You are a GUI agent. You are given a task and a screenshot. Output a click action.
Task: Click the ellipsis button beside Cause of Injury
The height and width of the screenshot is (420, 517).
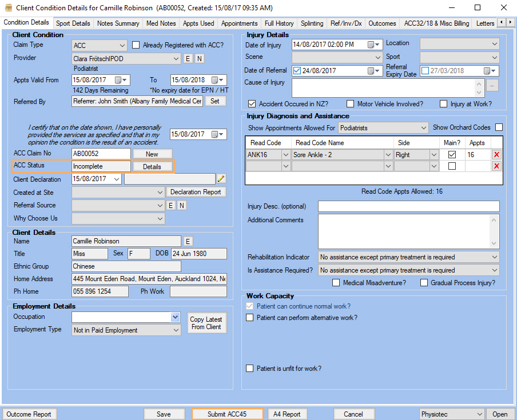[492, 86]
